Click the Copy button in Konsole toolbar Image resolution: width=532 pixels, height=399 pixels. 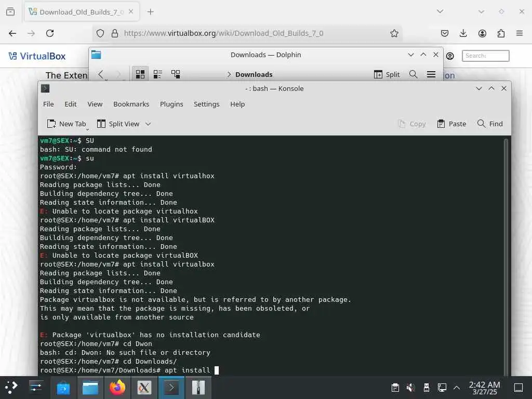tap(412, 124)
